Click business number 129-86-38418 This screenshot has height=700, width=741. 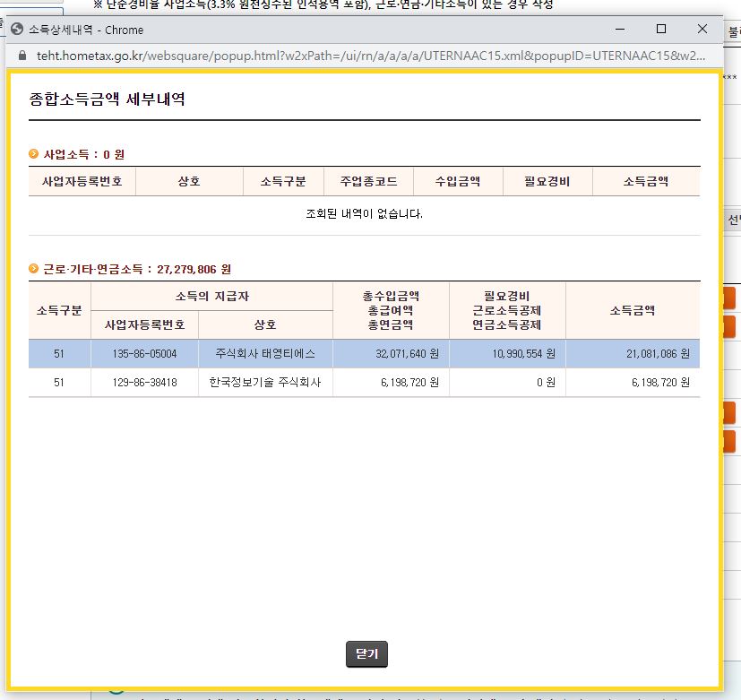click(x=144, y=382)
